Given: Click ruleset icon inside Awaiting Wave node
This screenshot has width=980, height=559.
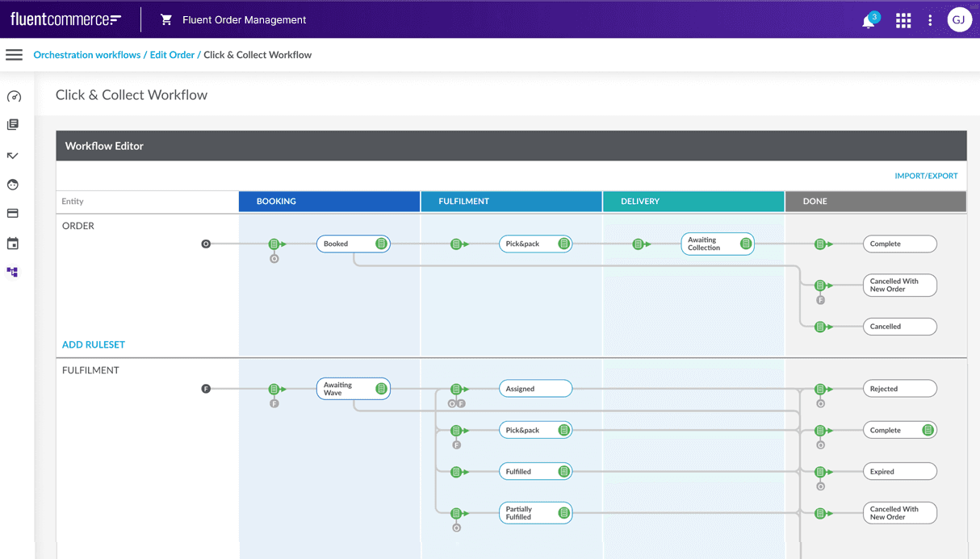Looking at the screenshot, I should pyautogui.click(x=381, y=389).
